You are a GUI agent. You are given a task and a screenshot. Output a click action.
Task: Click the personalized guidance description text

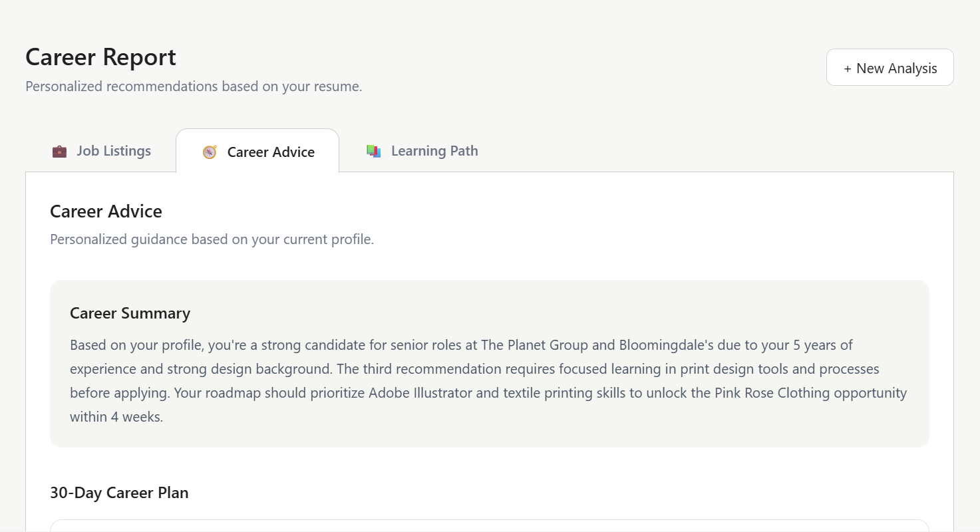click(x=212, y=239)
